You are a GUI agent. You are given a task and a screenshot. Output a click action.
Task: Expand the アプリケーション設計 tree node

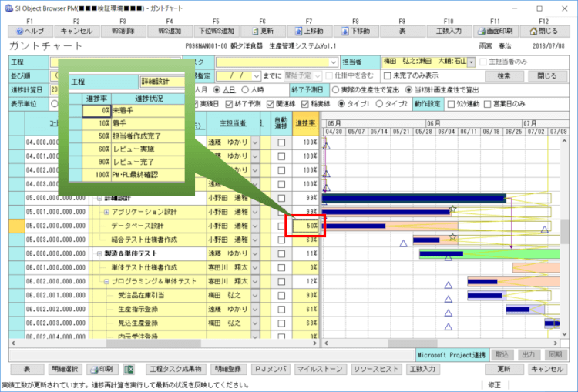coord(106,211)
